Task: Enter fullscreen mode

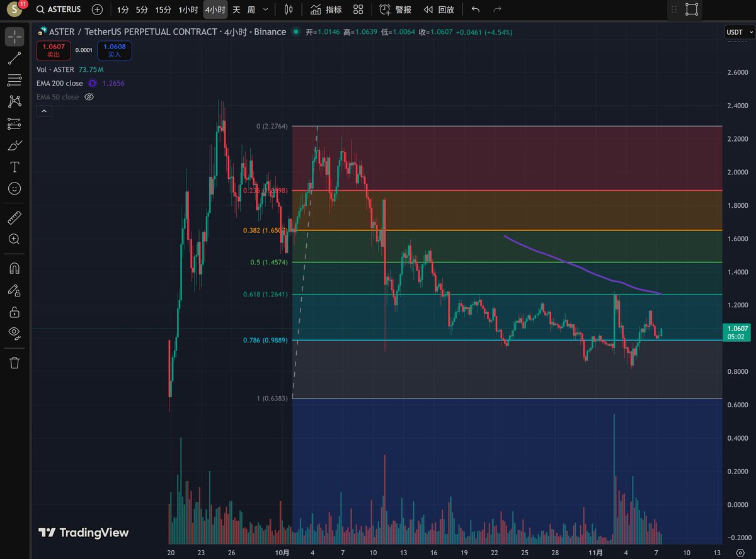Action: click(692, 9)
